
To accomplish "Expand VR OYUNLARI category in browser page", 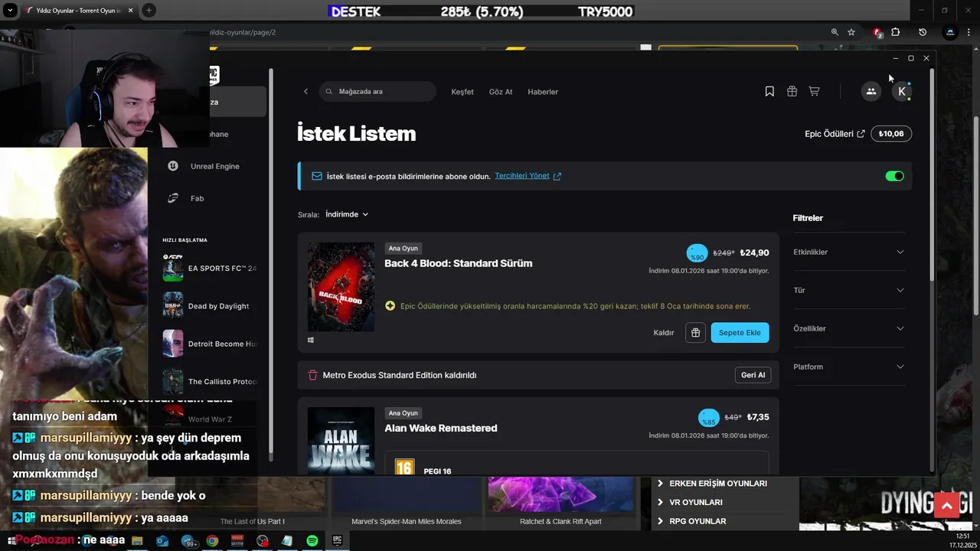I will (690, 502).
